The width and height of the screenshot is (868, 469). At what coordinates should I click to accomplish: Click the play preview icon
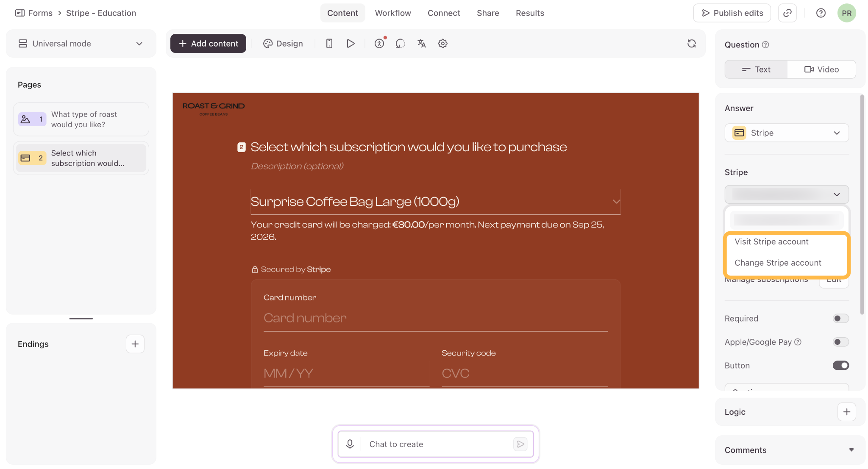351,44
